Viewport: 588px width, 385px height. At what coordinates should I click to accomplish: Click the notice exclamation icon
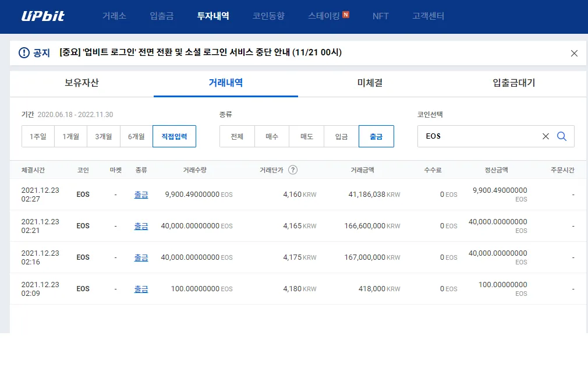[x=24, y=53]
